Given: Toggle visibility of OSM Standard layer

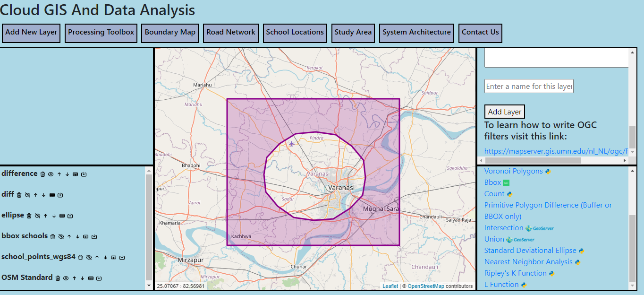Looking at the screenshot, I should pos(66,278).
